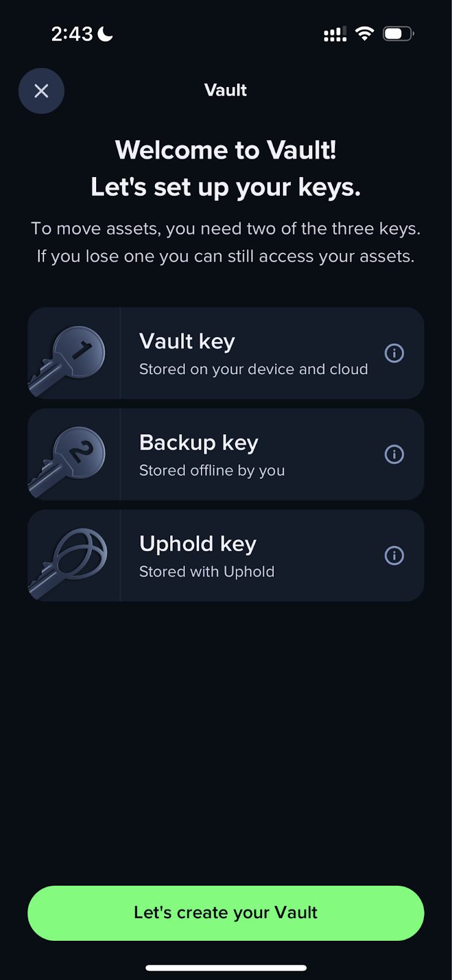Click the Uphold key icon
Image resolution: width=452 pixels, height=980 pixels.
69,556
